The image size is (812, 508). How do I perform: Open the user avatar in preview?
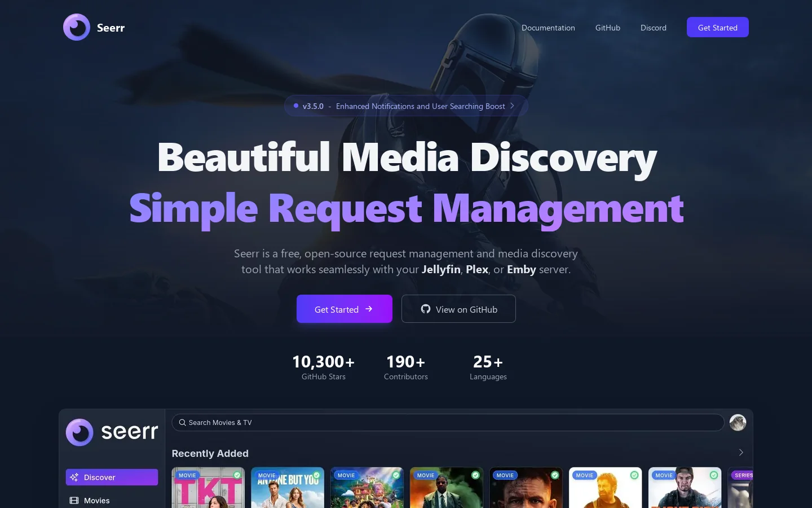[738, 422]
